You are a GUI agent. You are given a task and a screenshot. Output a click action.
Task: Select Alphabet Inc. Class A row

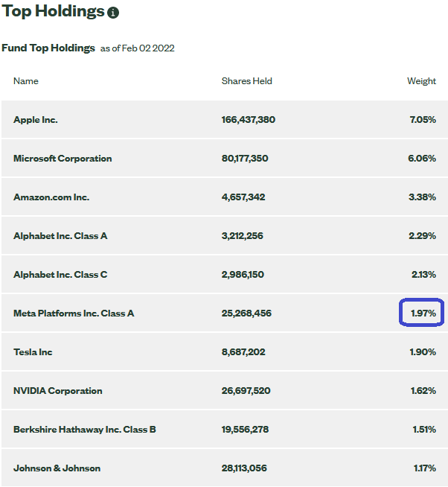[225, 235]
